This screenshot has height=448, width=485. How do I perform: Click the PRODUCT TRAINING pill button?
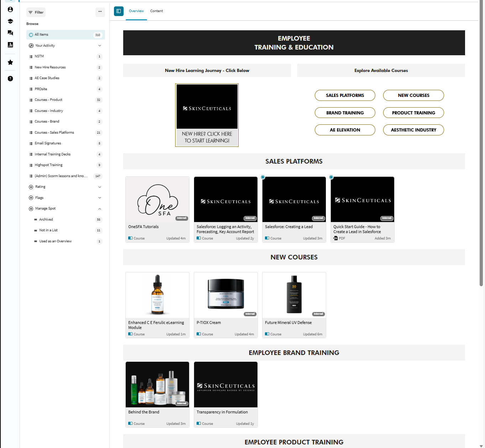tap(413, 113)
